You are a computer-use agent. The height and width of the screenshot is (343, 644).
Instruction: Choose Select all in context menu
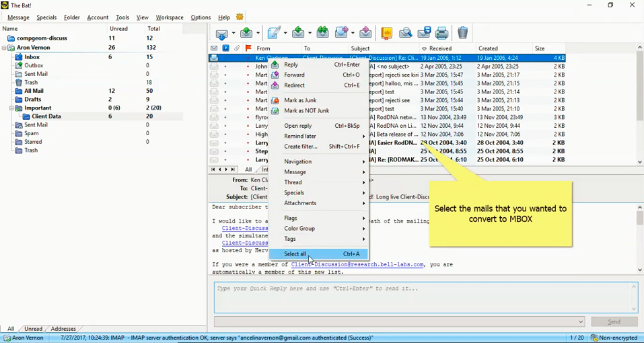pyautogui.click(x=318, y=254)
